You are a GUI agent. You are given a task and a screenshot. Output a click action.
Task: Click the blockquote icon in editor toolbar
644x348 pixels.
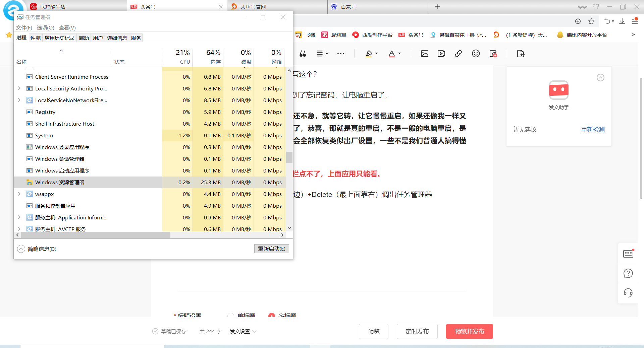303,54
